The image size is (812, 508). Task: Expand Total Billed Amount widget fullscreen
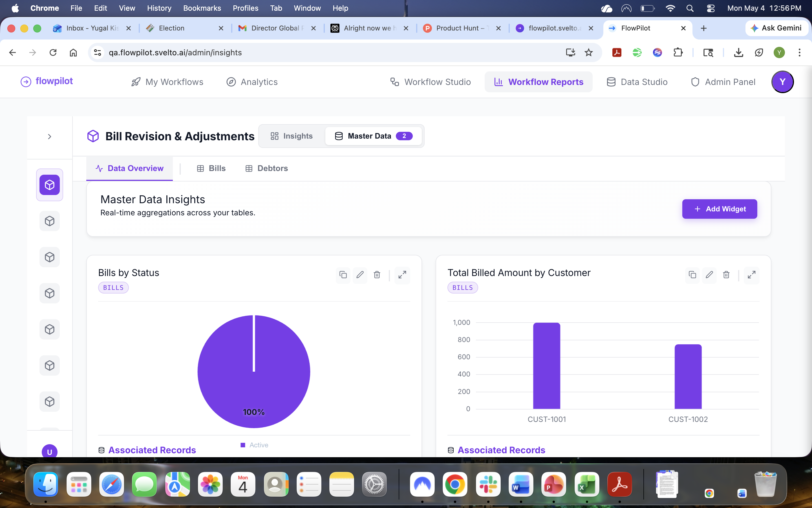(752, 275)
